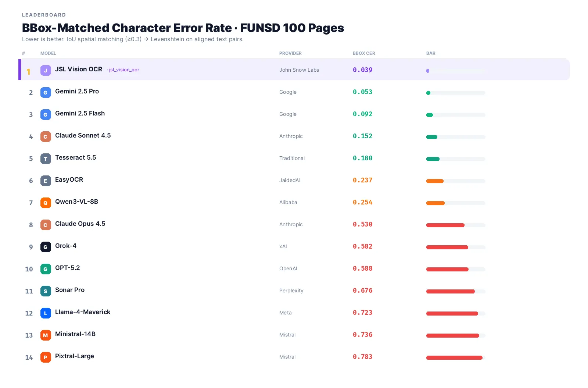Click the purple J icon for JSL Vision OCR
The height and width of the screenshot is (388, 588).
[x=46, y=70]
